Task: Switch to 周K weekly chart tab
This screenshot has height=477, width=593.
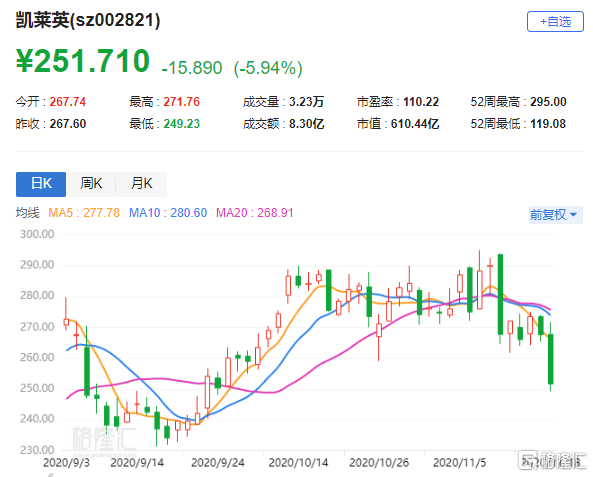Action: coord(91,184)
